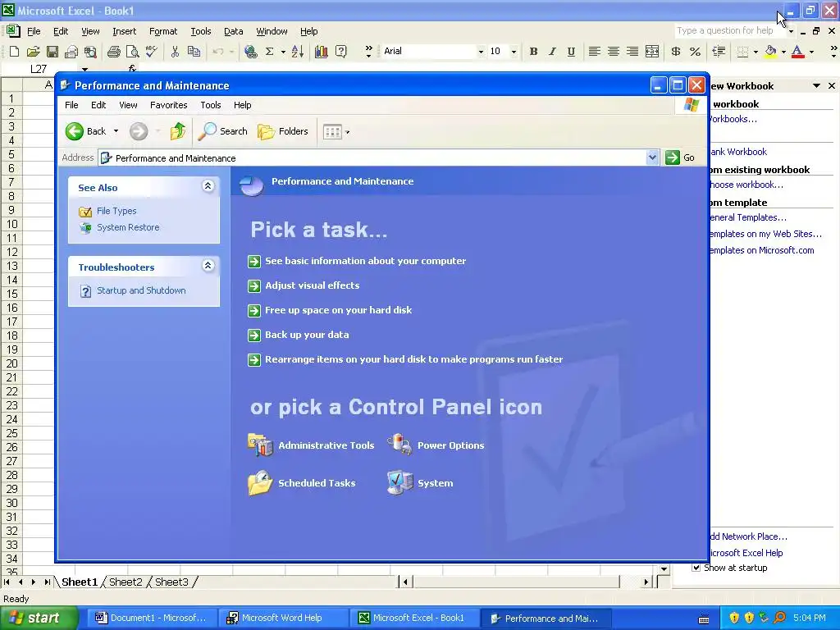Open the Favorites menu in Performance and Maintenance
This screenshot has width=840, height=630.
(x=169, y=105)
